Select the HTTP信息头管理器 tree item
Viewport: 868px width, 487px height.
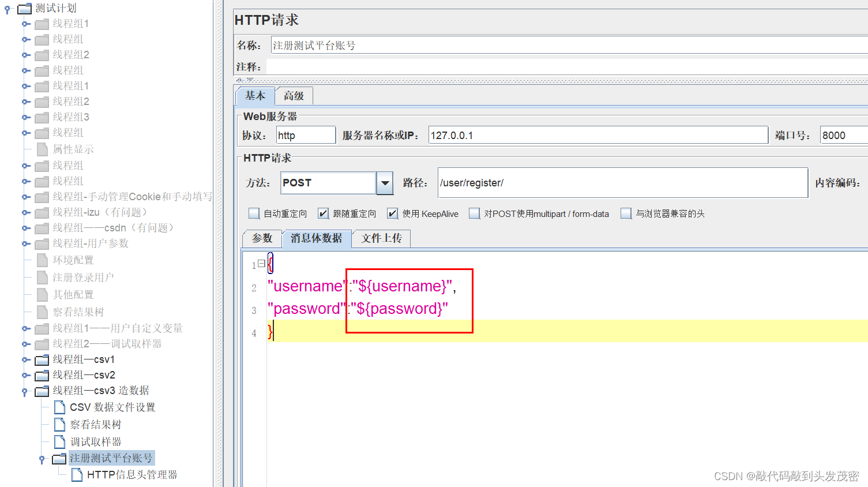pyautogui.click(x=132, y=475)
